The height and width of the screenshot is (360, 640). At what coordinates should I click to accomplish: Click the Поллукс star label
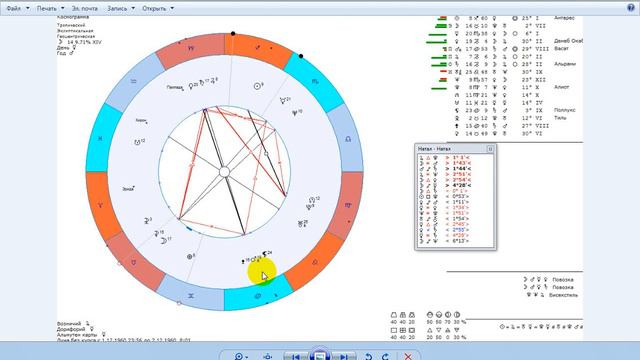tap(564, 110)
